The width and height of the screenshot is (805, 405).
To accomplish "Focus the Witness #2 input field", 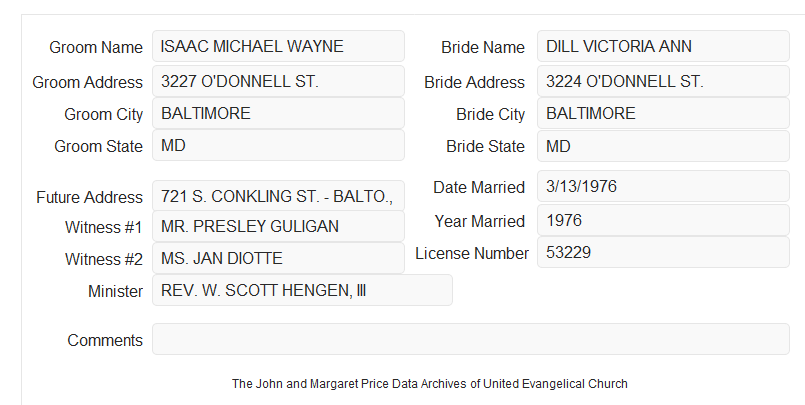I will pos(278,258).
